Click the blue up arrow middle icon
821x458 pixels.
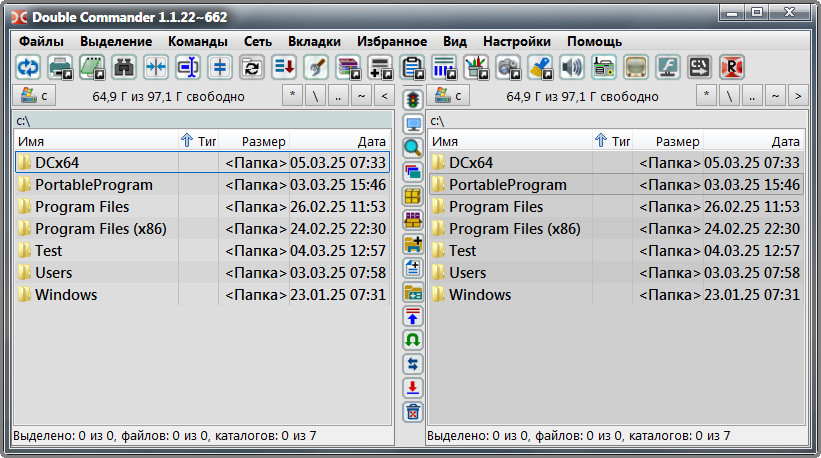[413, 317]
